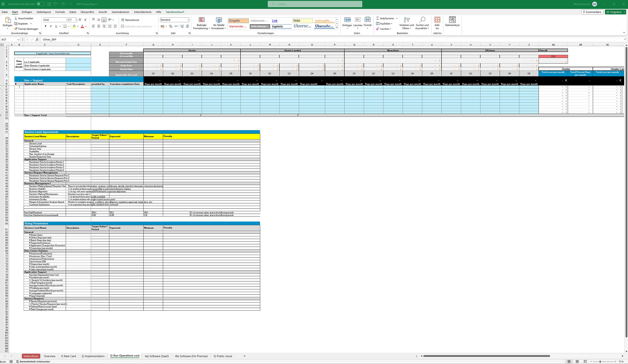Click the fx insert function icon
The width and height of the screenshot is (628, 364).
37,39
